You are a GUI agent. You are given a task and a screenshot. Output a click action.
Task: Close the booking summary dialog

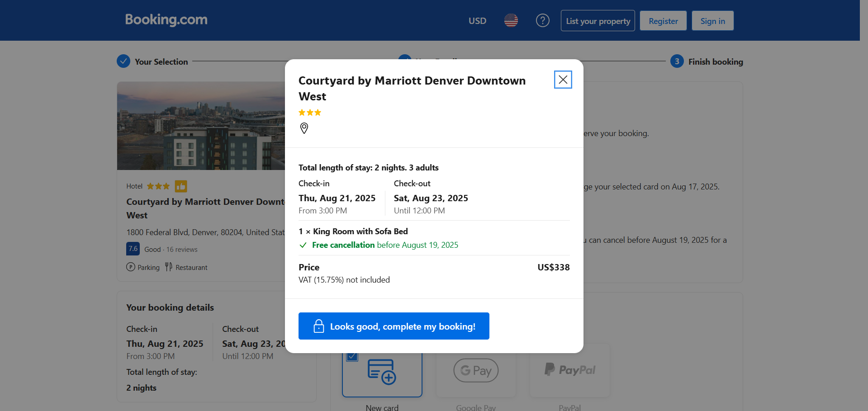563,80
